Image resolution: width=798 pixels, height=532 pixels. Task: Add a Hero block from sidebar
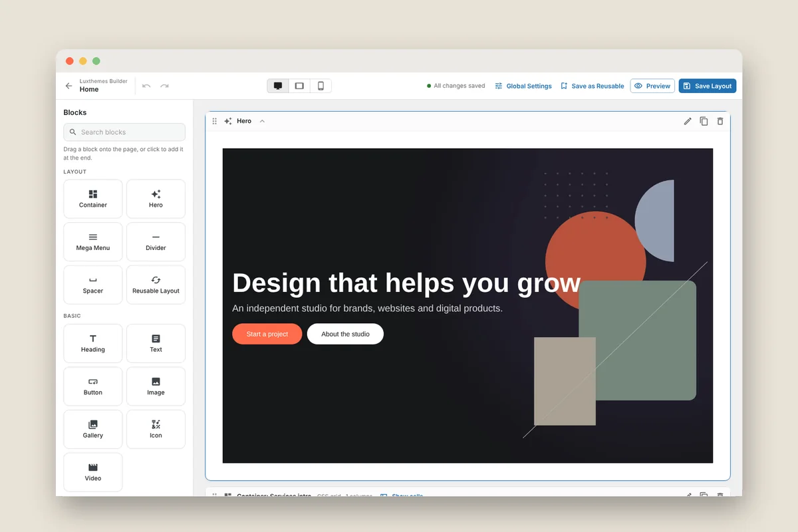156,199
